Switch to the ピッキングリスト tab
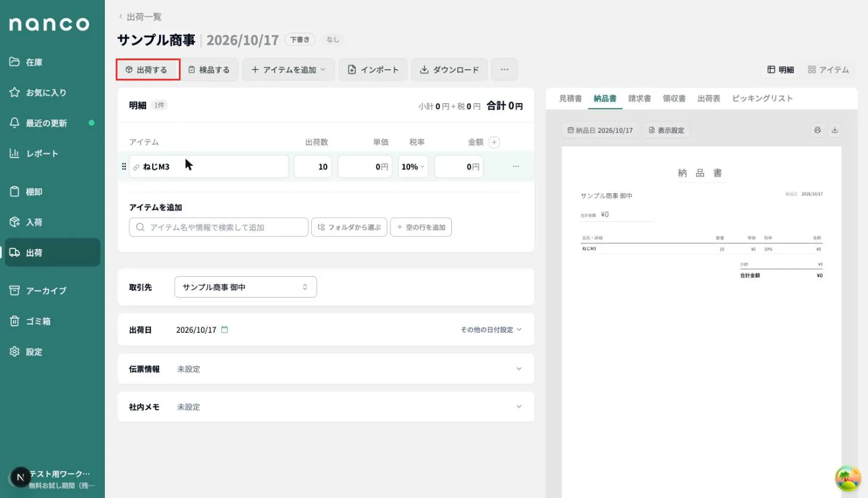 762,98
